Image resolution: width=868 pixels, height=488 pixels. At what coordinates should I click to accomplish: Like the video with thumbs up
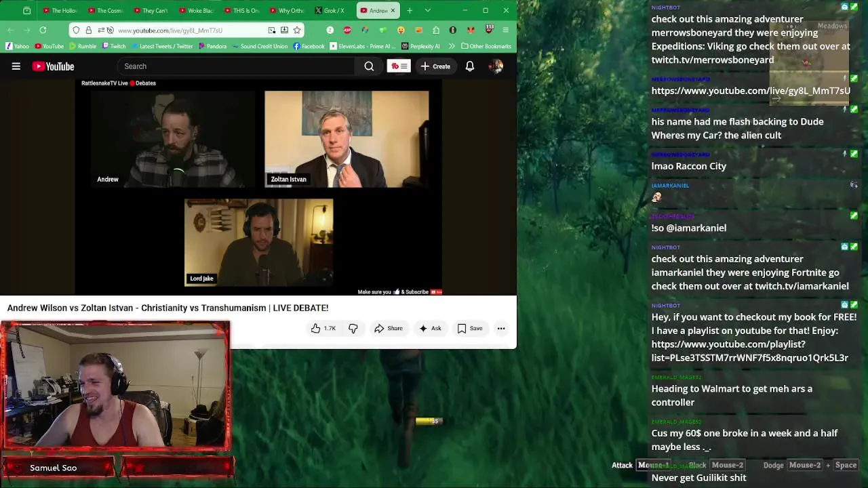pyautogui.click(x=323, y=329)
